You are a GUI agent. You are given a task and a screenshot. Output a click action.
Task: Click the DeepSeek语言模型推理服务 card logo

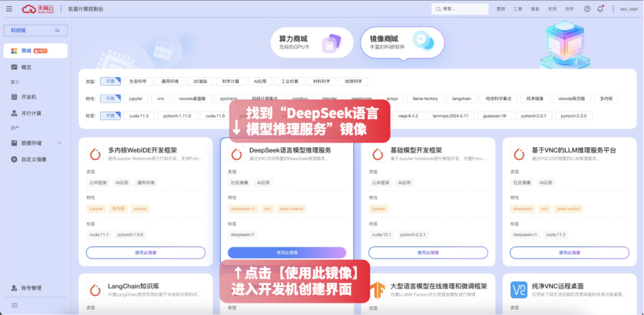236,153
